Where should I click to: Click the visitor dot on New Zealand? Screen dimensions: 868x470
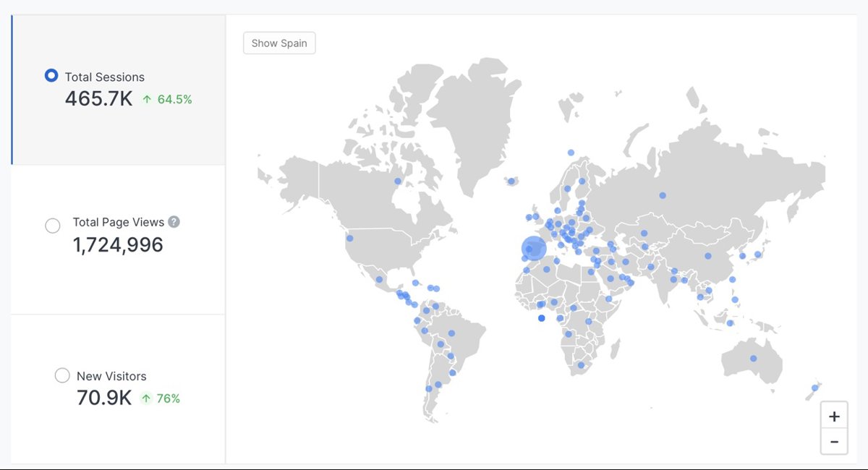pyautogui.click(x=814, y=388)
